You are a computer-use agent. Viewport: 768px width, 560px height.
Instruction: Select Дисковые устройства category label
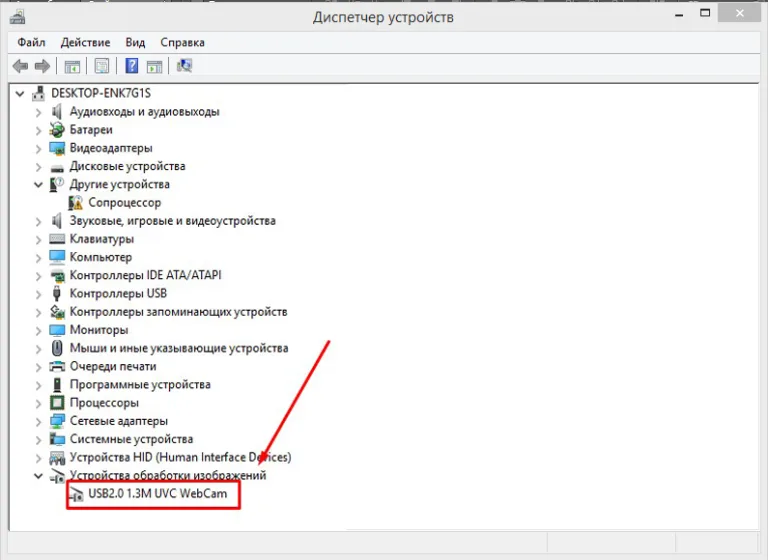point(127,166)
